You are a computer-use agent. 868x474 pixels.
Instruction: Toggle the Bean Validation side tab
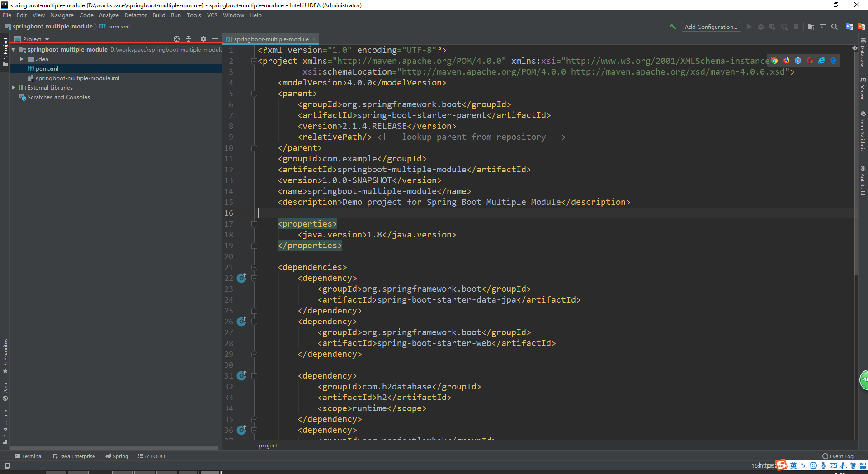click(863, 133)
